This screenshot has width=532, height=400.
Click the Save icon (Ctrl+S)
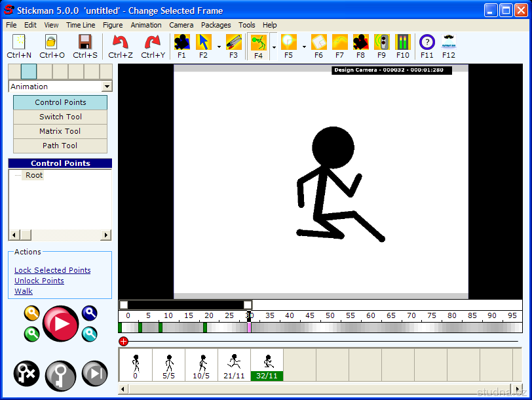coord(85,43)
